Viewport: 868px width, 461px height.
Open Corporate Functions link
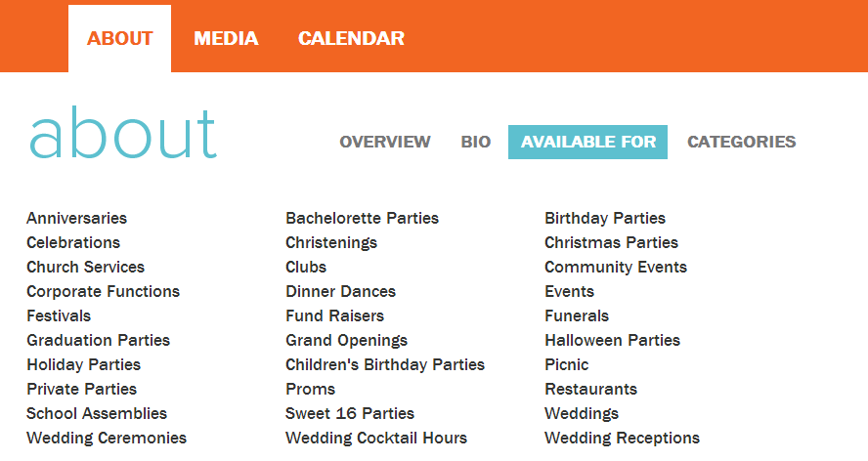point(103,291)
